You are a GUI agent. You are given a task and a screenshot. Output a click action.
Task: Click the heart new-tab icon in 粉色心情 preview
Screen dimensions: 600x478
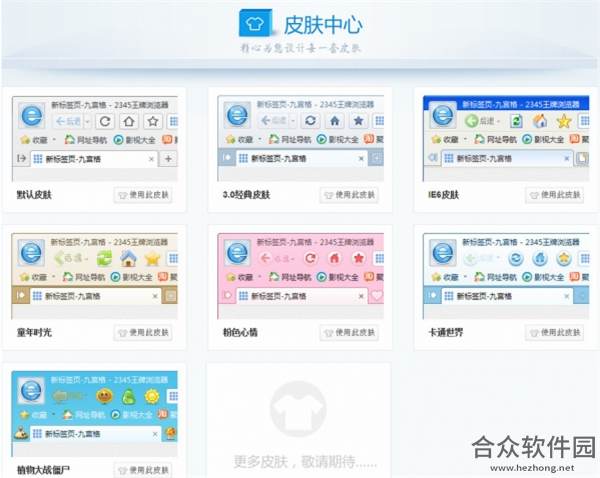(x=377, y=295)
